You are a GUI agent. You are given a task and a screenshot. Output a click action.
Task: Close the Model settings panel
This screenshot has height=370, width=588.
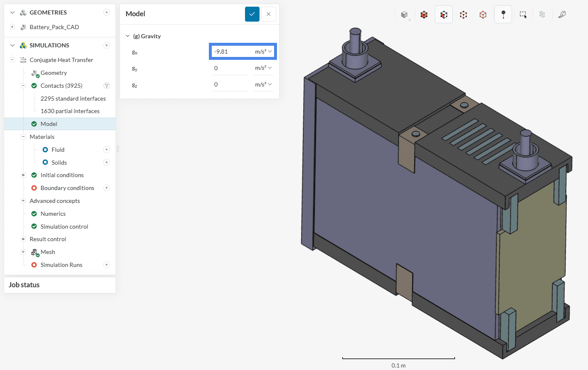(269, 14)
